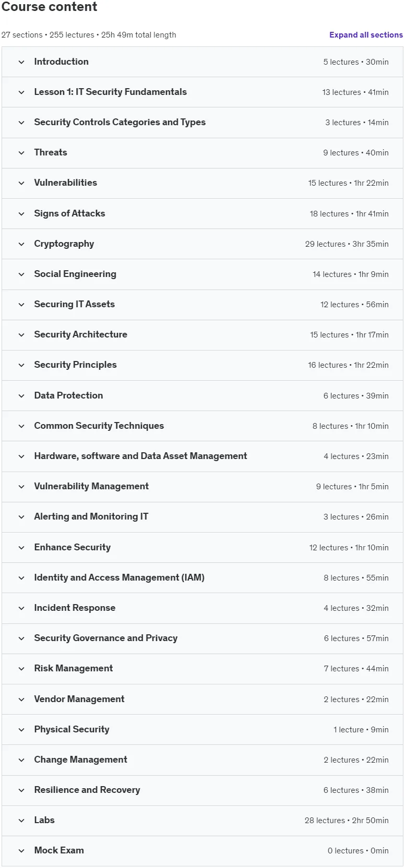Click the chevron next to Incident Response
Viewport: 405px width, 868px height.
click(21, 608)
